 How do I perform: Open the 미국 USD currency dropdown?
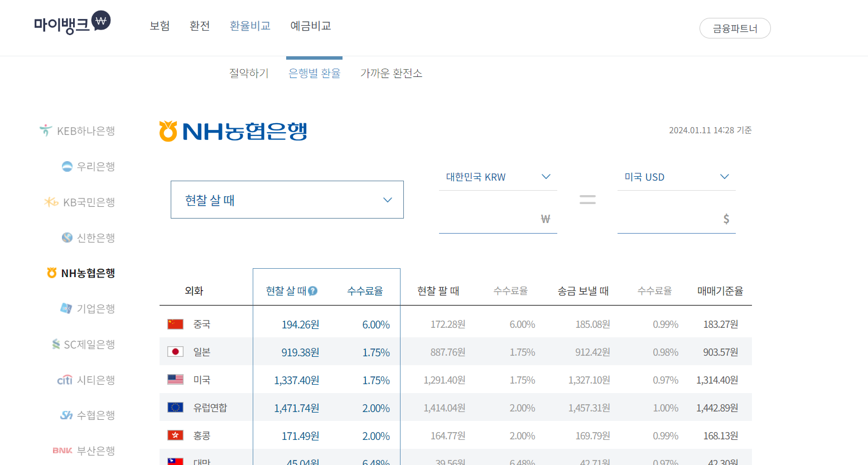point(677,177)
